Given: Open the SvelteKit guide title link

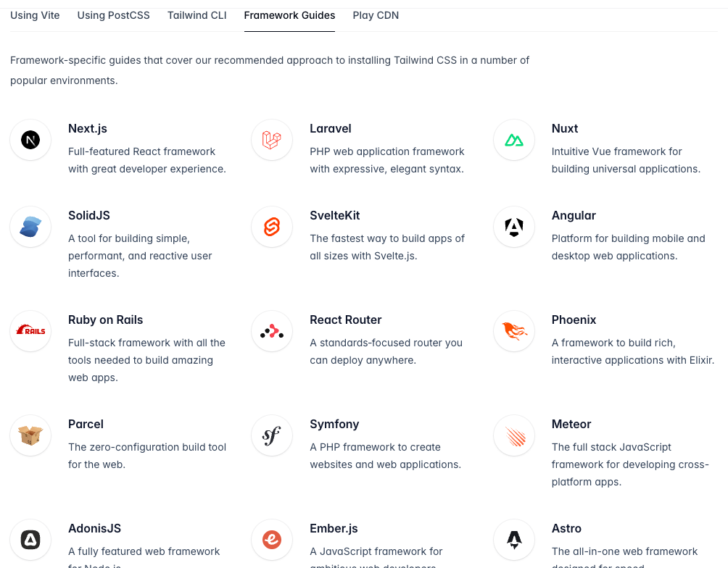Looking at the screenshot, I should pyautogui.click(x=335, y=215).
